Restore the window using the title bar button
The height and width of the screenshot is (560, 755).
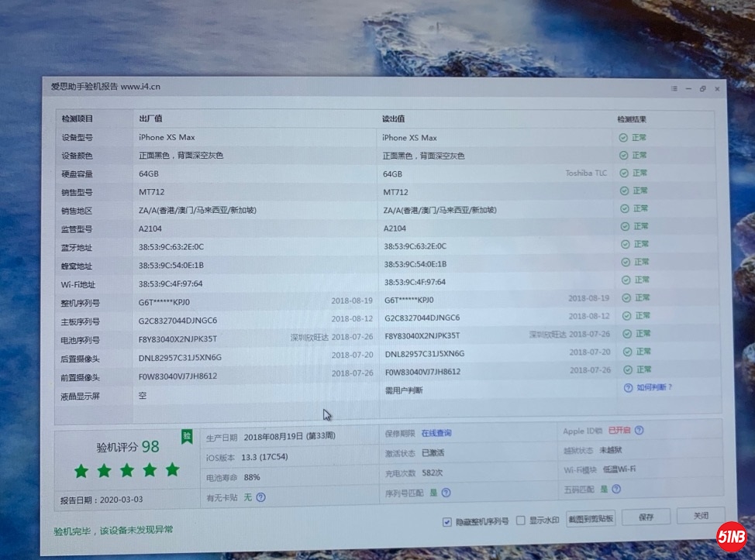[x=702, y=89]
